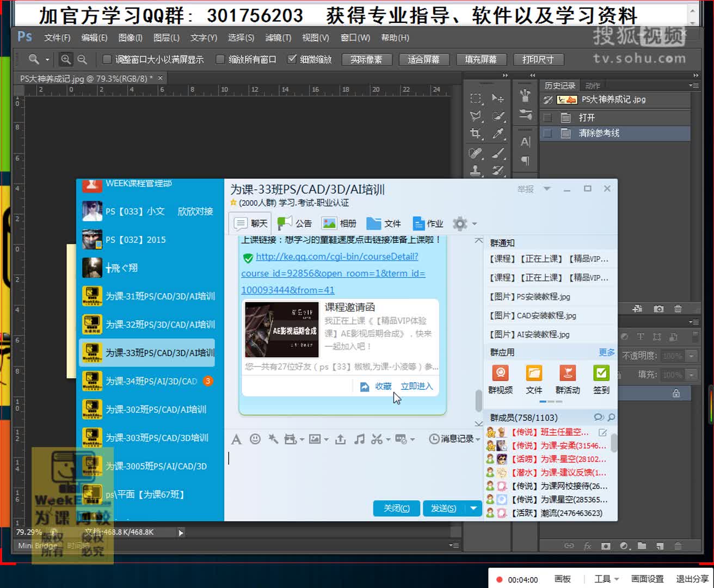Image resolution: width=714 pixels, height=588 pixels.
Task: Toggle history brush source for 打开 state
Action: point(547,118)
